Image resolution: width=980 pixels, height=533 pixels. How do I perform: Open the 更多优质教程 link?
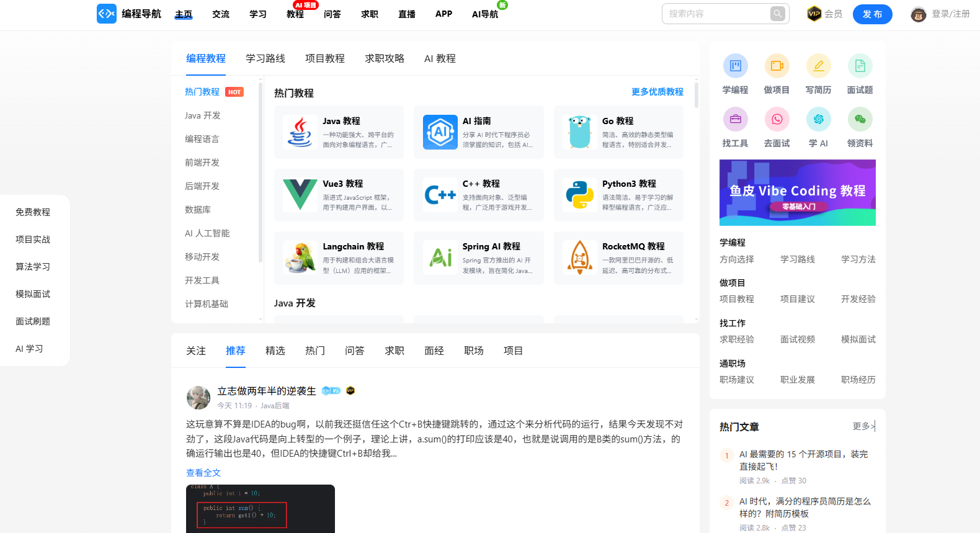[x=657, y=92]
